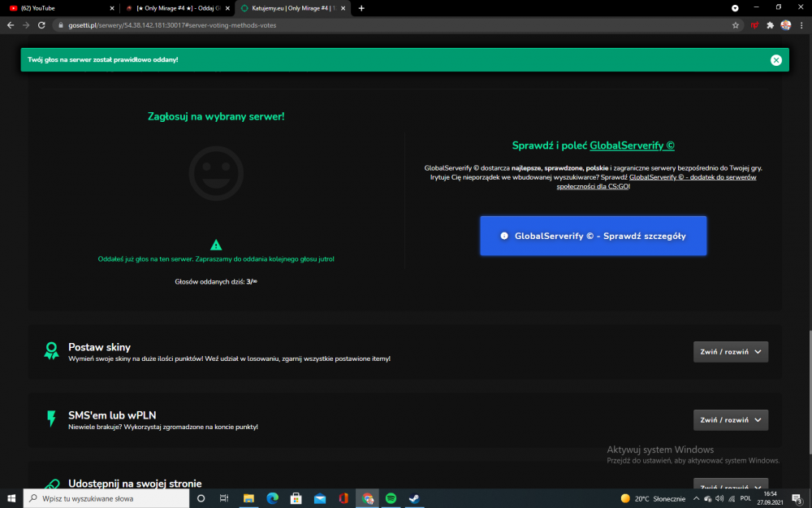
Task: Open the GlobalServerify © heading link
Action: [x=632, y=145]
